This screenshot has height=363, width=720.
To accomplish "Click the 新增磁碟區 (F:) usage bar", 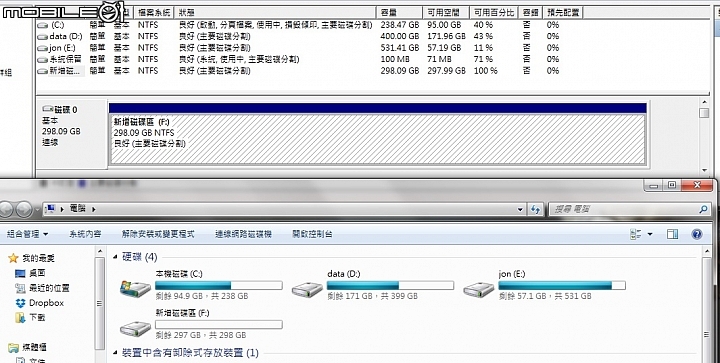I will coord(219,325).
